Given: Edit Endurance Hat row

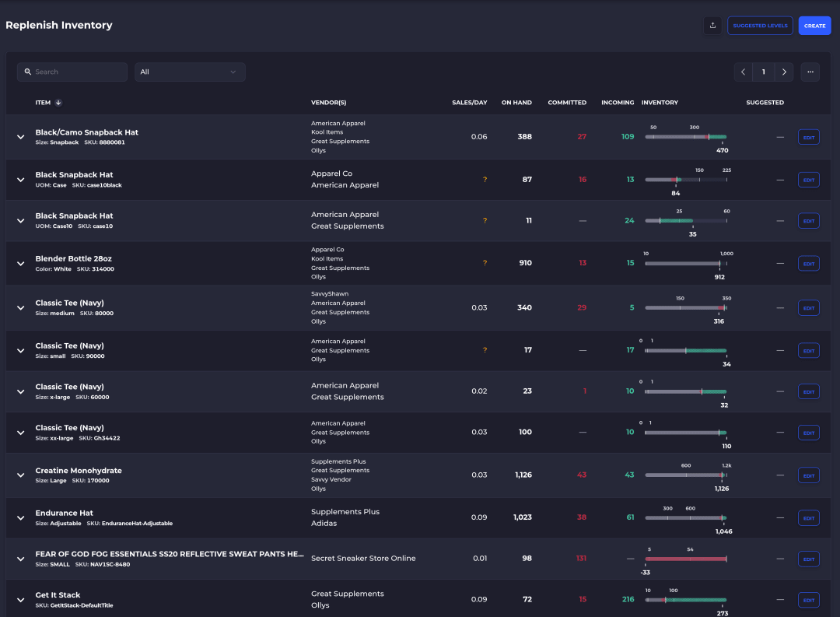Looking at the screenshot, I should tap(808, 518).
